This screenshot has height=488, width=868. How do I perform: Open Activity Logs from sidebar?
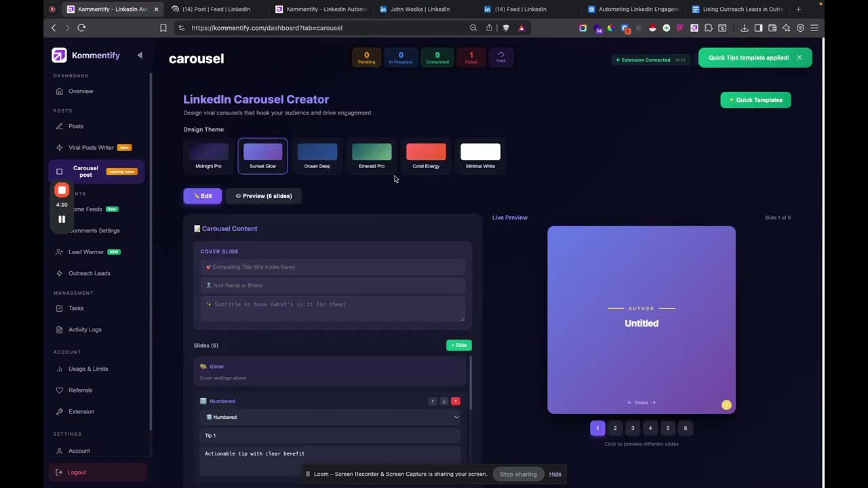pyautogui.click(x=85, y=329)
